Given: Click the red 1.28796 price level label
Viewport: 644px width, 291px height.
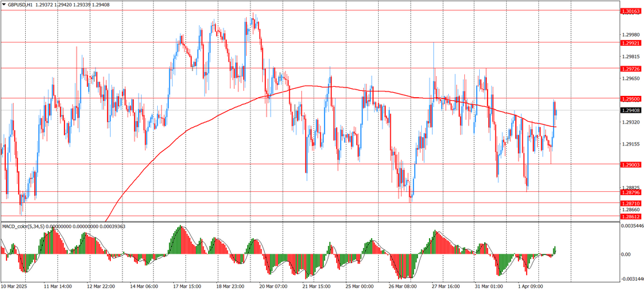Looking at the screenshot, I should click(x=630, y=192).
